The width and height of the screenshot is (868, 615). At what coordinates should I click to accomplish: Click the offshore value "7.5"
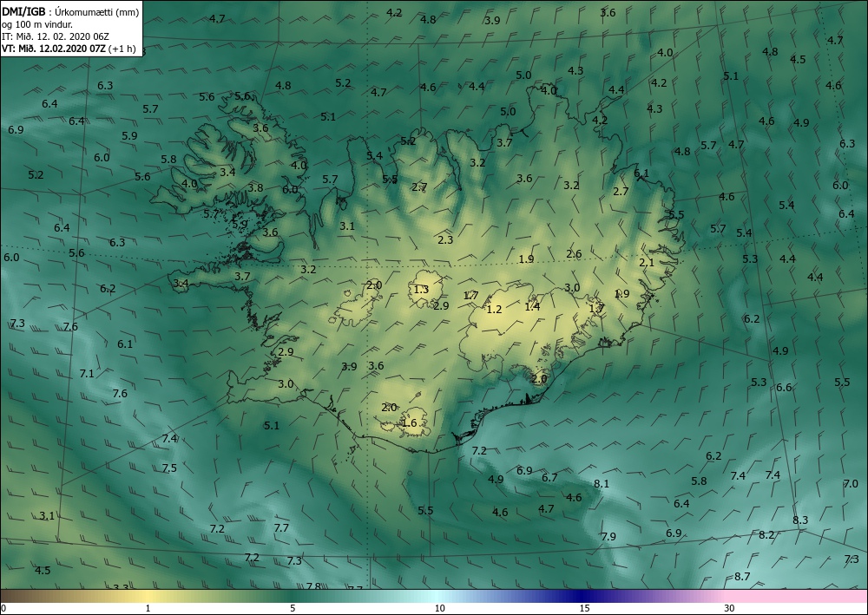click(x=169, y=468)
